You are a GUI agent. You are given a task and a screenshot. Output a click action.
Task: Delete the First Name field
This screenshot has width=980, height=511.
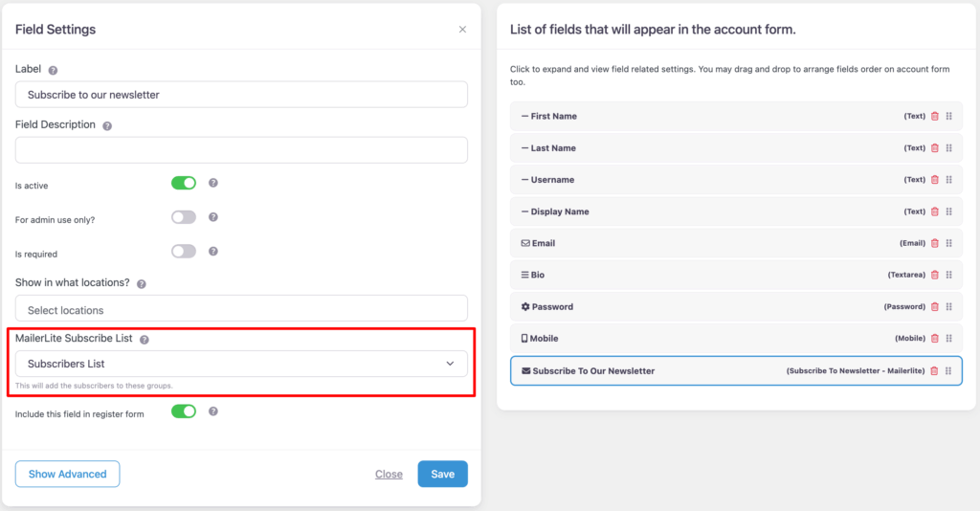pyautogui.click(x=935, y=117)
